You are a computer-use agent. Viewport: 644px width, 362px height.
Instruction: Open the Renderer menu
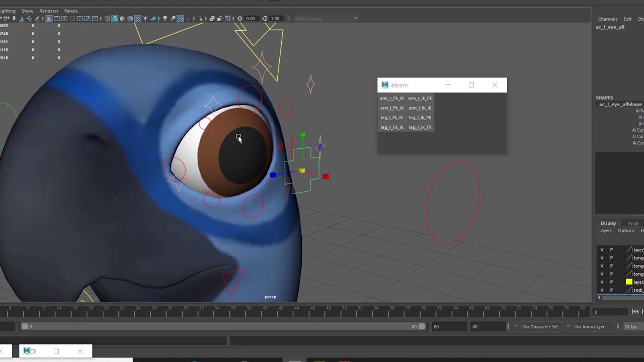(x=49, y=11)
